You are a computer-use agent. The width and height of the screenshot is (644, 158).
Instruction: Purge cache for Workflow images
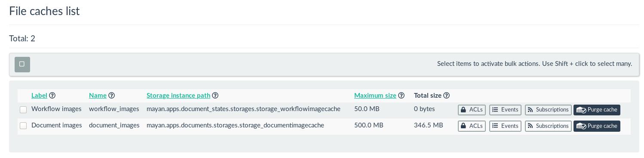click(x=597, y=110)
